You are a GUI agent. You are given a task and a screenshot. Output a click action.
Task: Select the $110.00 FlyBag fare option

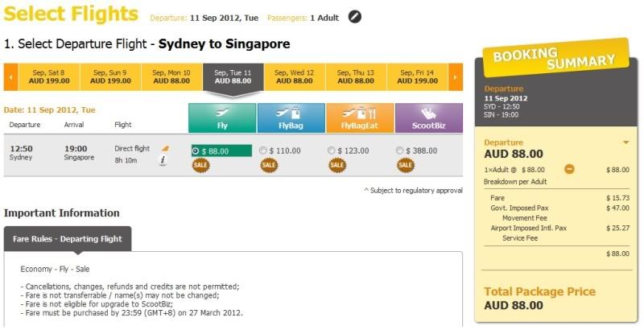click(x=264, y=151)
